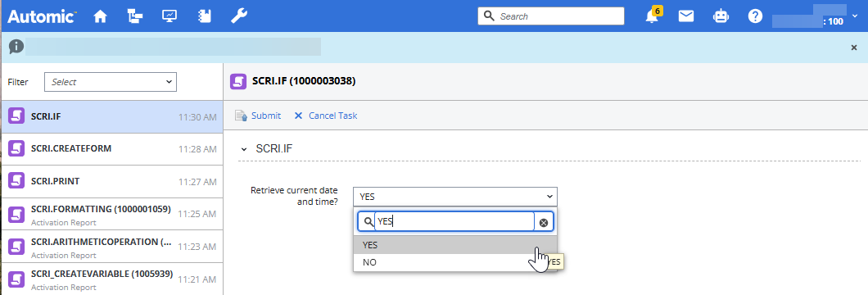The width and height of the screenshot is (868, 295).
Task: Select SCRI.ARITHMETICOPERATION entry
Action: (112, 247)
